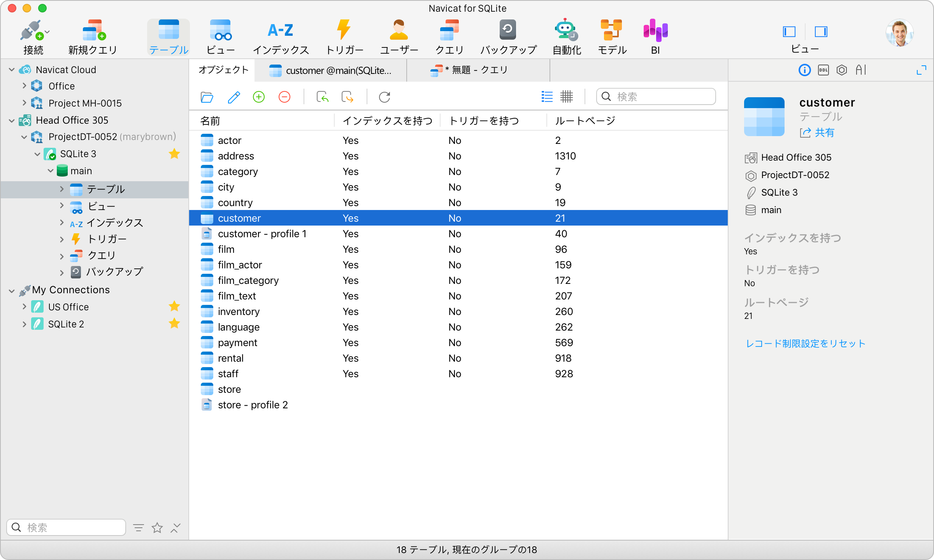Open the 接続 connection button
Viewport: 934px width, 560px height.
(33, 37)
